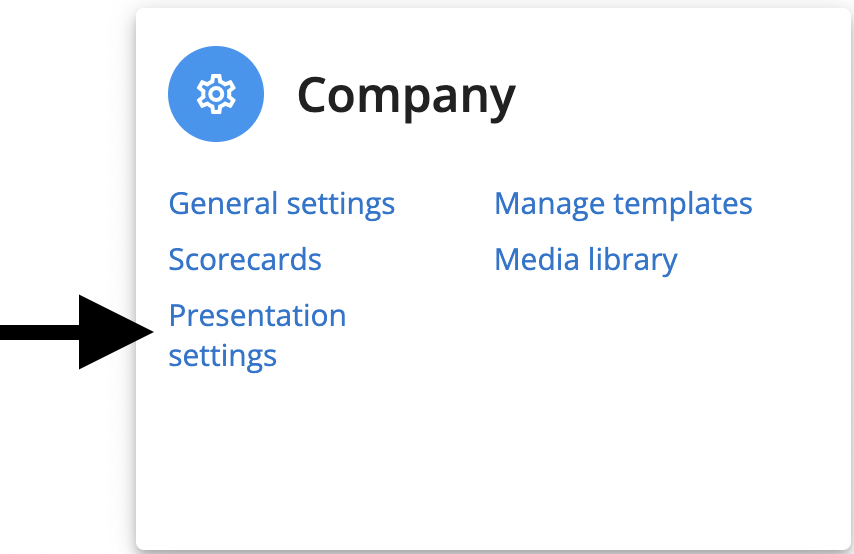Click the word 'settings' under Presentation
The image size is (854, 554).
[x=223, y=357]
